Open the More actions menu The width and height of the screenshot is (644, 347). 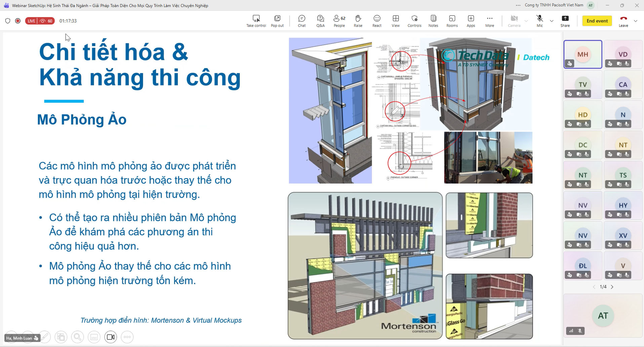click(x=490, y=21)
